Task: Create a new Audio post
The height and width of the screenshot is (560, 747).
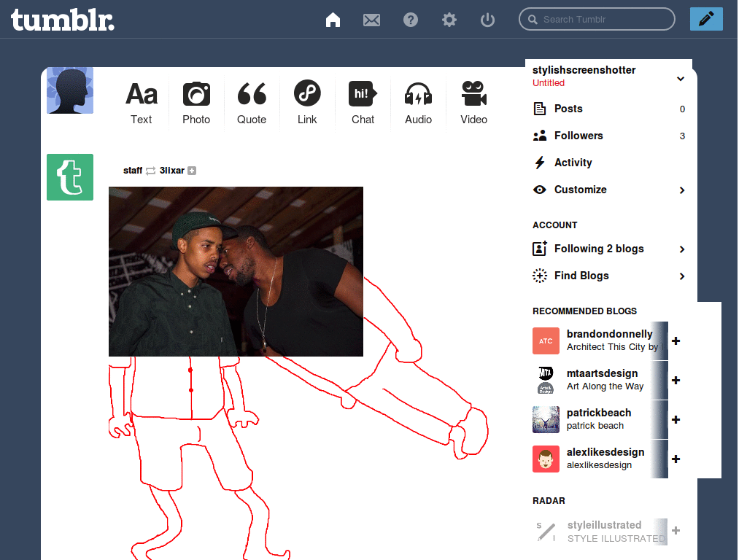Action: pos(418,103)
